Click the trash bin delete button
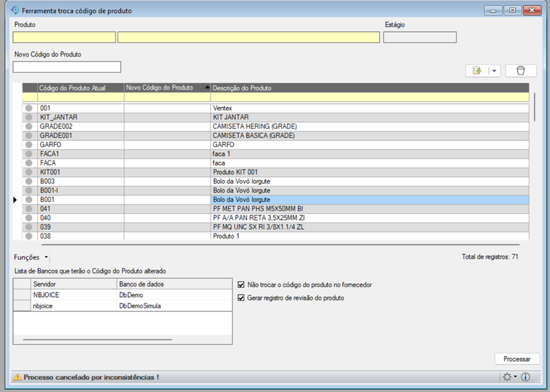 click(x=520, y=70)
